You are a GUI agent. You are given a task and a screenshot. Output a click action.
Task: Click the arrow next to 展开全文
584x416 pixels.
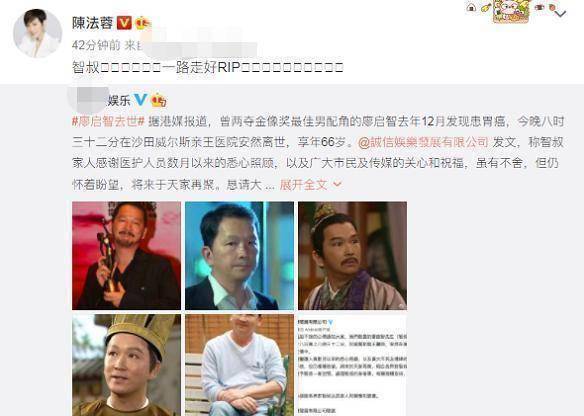[337, 184]
